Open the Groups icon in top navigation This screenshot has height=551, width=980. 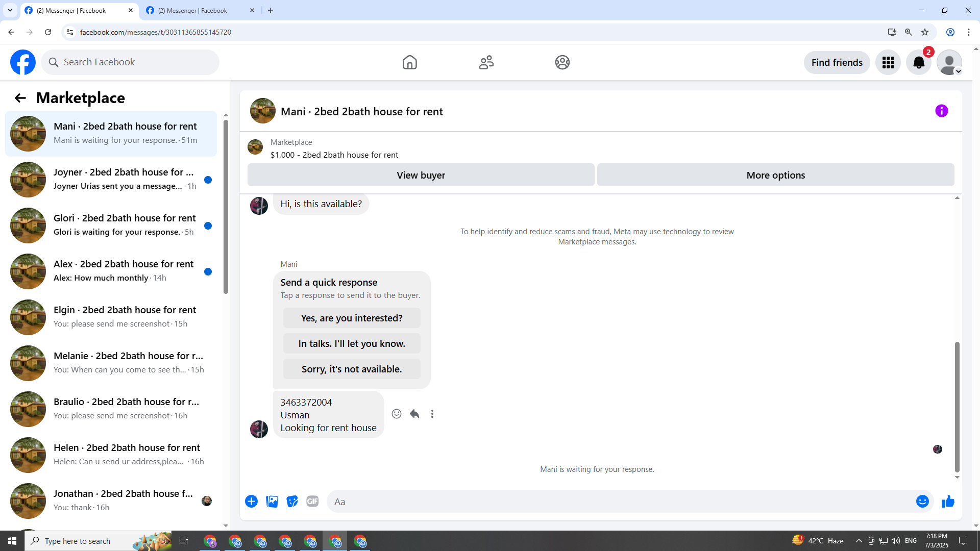[x=562, y=62]
